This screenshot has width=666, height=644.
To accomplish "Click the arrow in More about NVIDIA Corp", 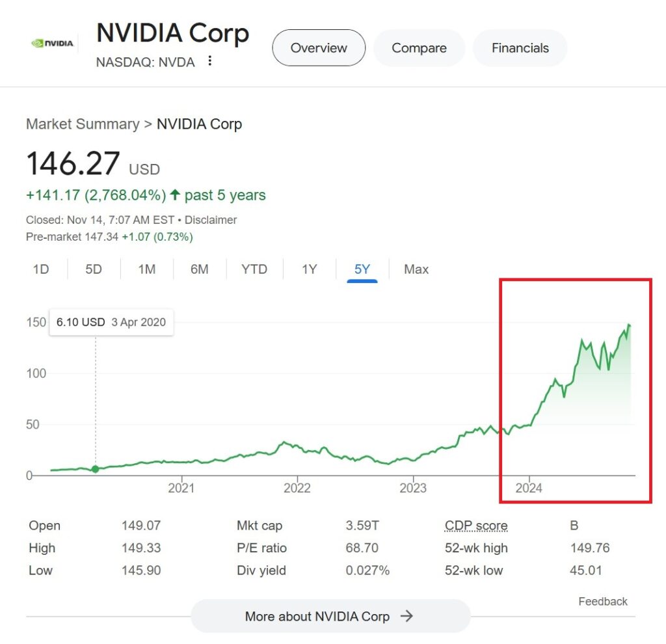I will tap(406, 616).
